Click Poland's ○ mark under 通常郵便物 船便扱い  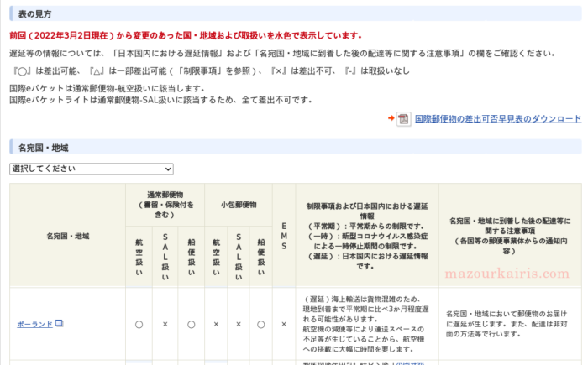191,324
